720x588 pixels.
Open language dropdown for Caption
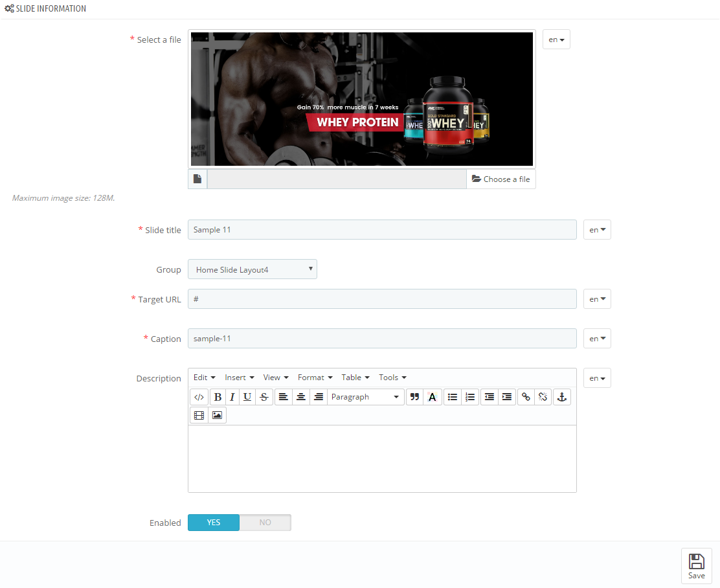597,339
